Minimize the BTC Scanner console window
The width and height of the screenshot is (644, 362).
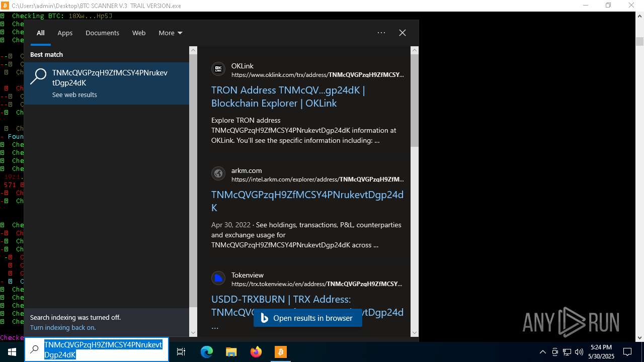click(586, 6)
